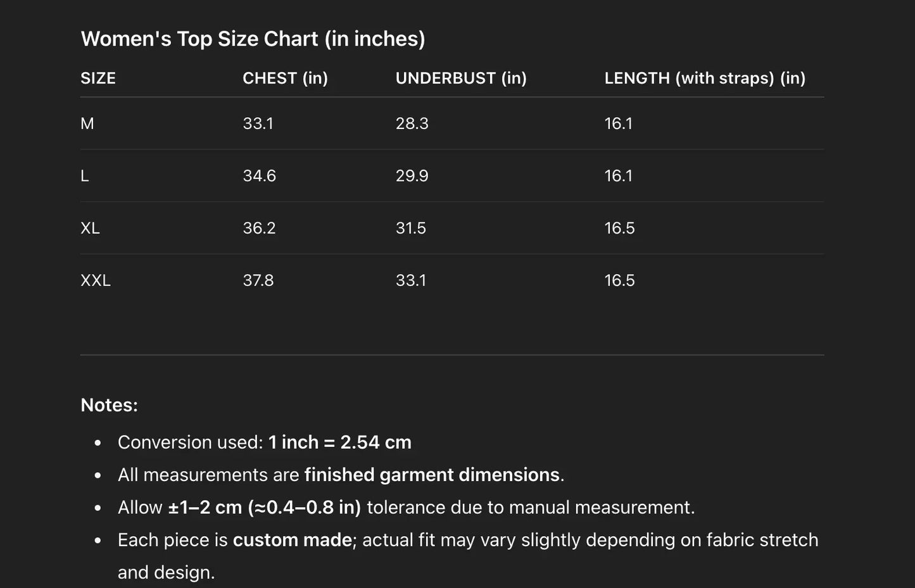Click the 34.6 chest value for size L
Screen dimensions: 915x588
(259, 176)
